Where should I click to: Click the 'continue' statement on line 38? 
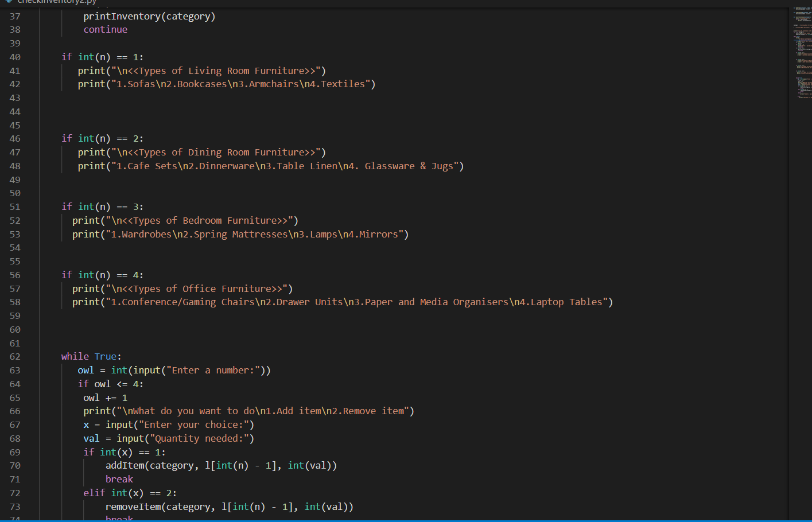click(x=105, y=29)
